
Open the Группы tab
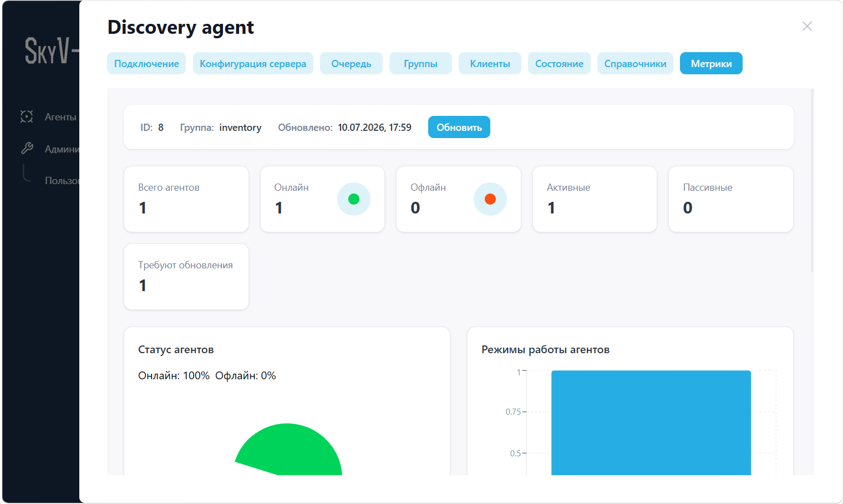pos(420,63)
